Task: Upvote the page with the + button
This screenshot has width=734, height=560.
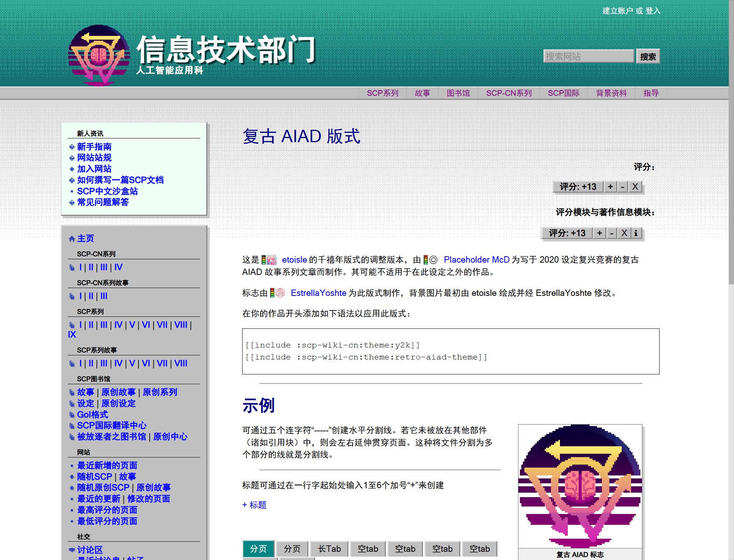Action: point(610,187)
